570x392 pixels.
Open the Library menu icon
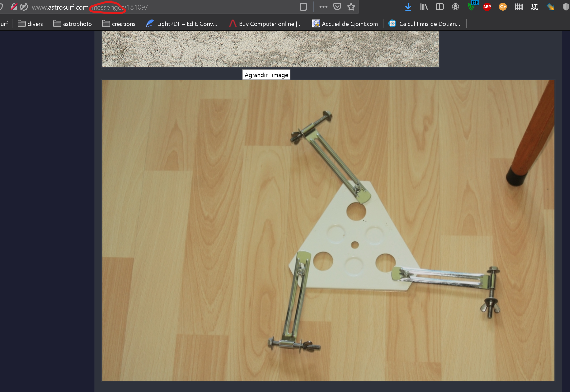(424, 7)
